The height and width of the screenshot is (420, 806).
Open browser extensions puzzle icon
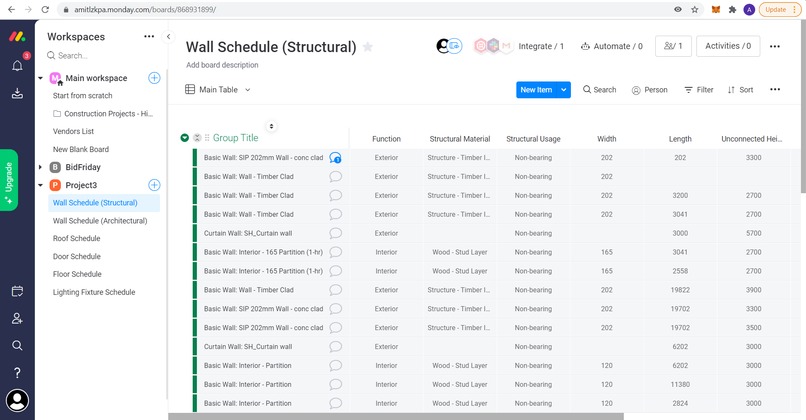coord(732,9)
